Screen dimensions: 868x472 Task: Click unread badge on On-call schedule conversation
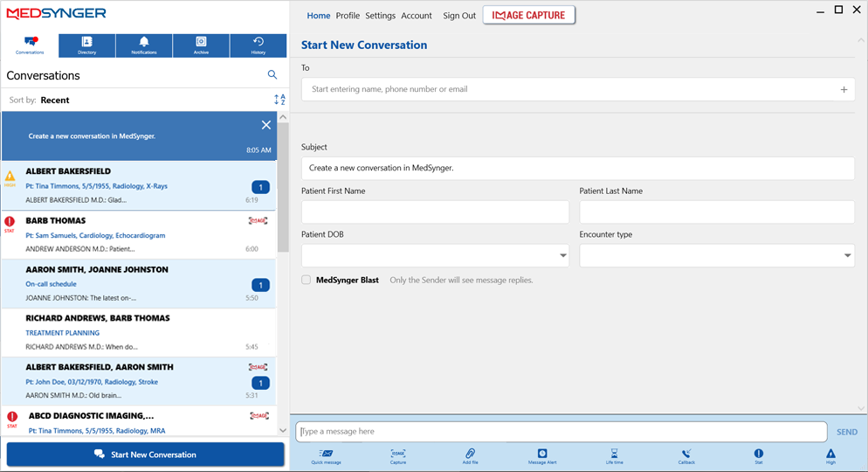point(261,285)
